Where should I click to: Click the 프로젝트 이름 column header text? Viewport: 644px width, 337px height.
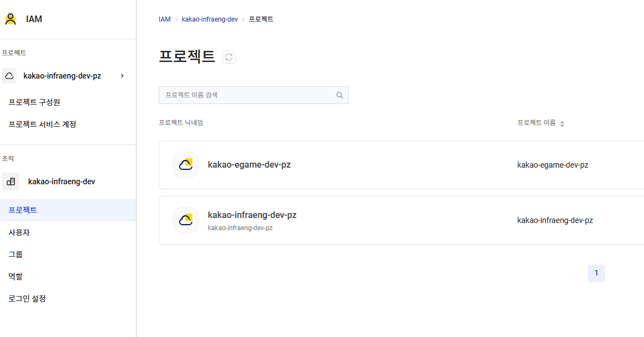click(x=536, y=122)
